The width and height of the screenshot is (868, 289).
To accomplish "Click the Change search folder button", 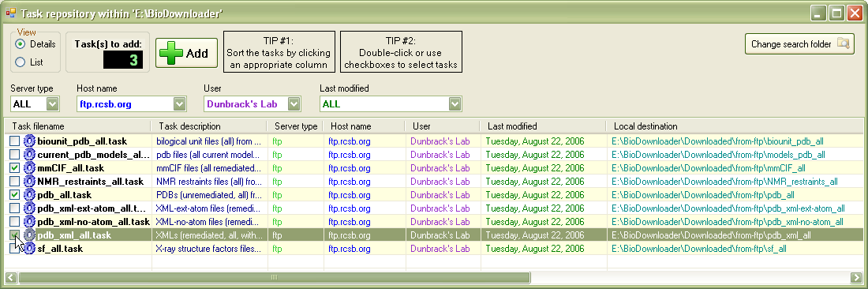I will (799, 43).
